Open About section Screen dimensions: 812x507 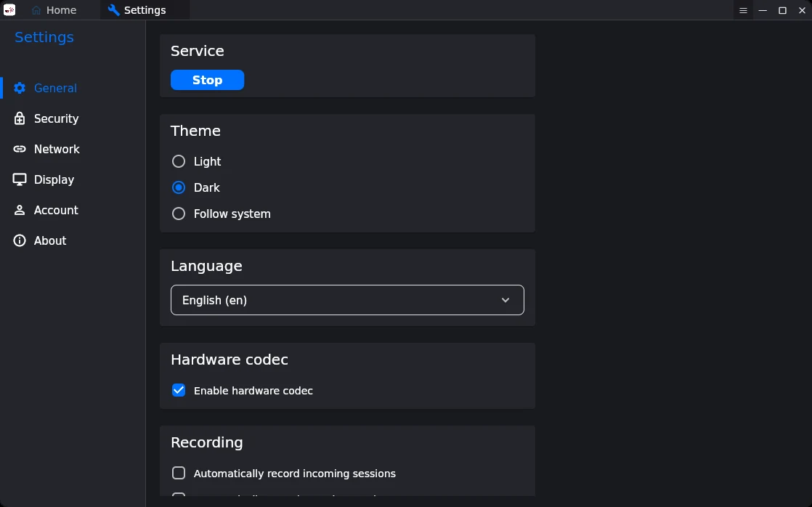(x=73, y=241)
